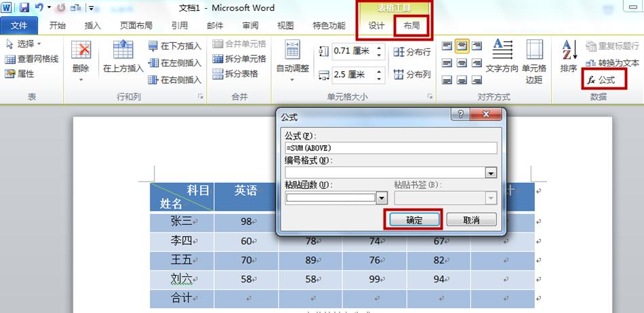Click the 删除 table delete icon
This screenshot has height=313, width=644.
(x=81, y=50)
